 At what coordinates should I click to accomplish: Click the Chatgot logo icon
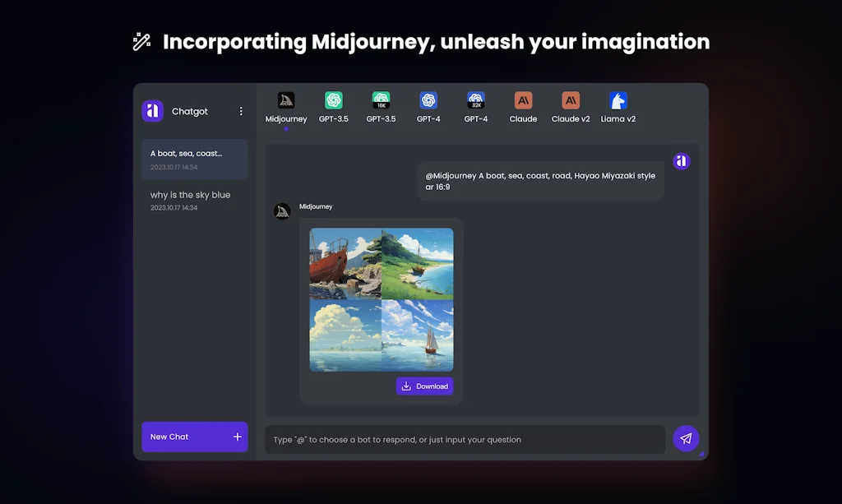point(153,111)
